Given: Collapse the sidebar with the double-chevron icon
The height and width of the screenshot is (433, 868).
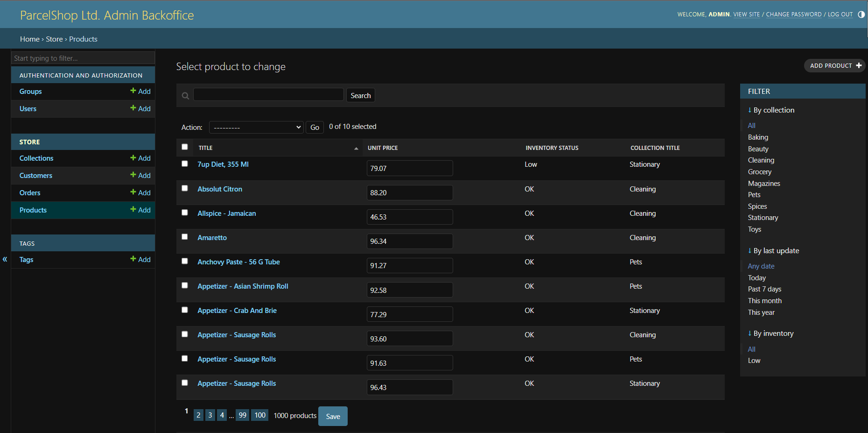Looking at the screenshot, I should click(5, 259).
